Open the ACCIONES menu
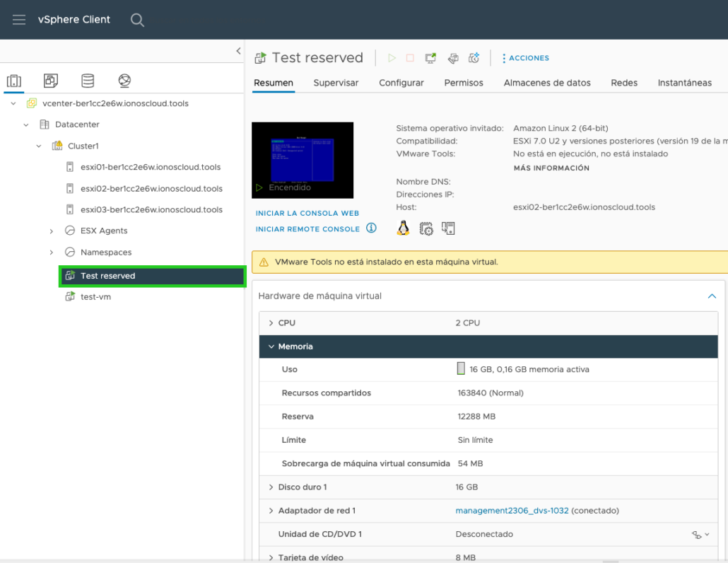This screenshot has height=563, width=728. [x=526, y=58]
